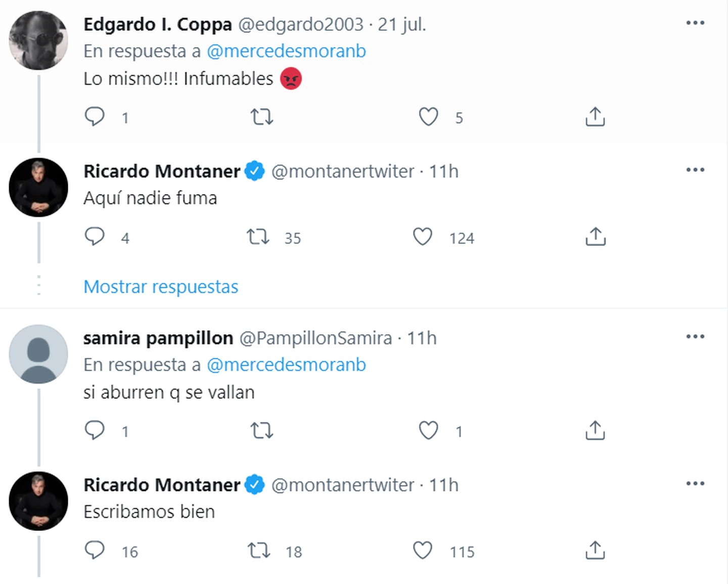Image resolution: width=728 pixels, height=584 pixels.
Task: Share the 'Aquí nadie fuma' tweet
Action: (x=595, y=237)
